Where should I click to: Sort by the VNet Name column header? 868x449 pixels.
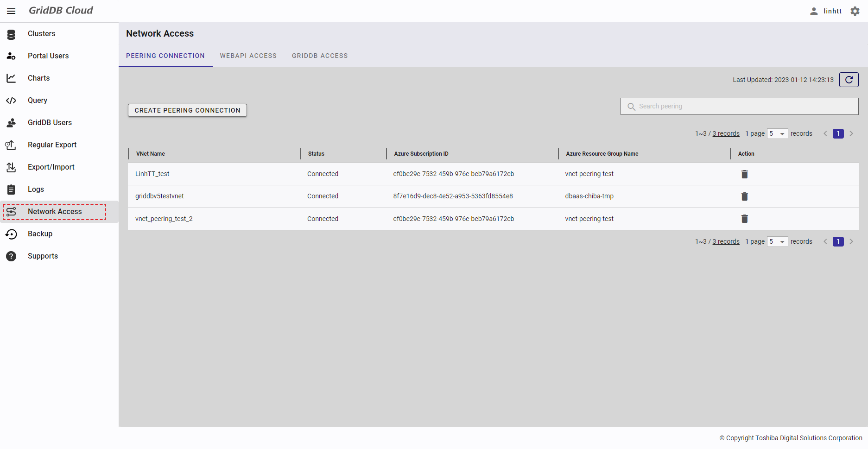[x=151, y=154]
